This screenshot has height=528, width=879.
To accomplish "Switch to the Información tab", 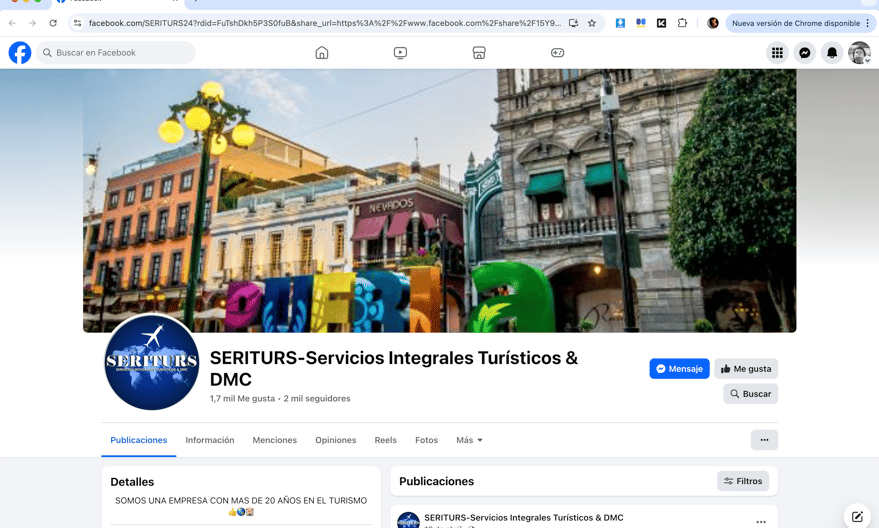I will [x=210, y=440].
